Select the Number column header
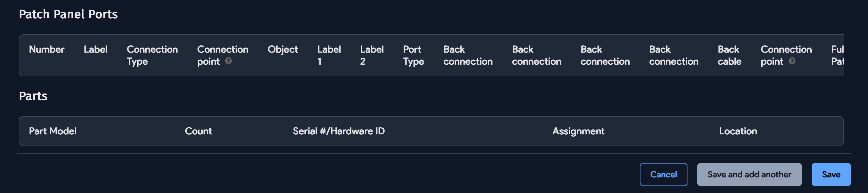This screenshot has height=193, width=868. pos(47,49)
